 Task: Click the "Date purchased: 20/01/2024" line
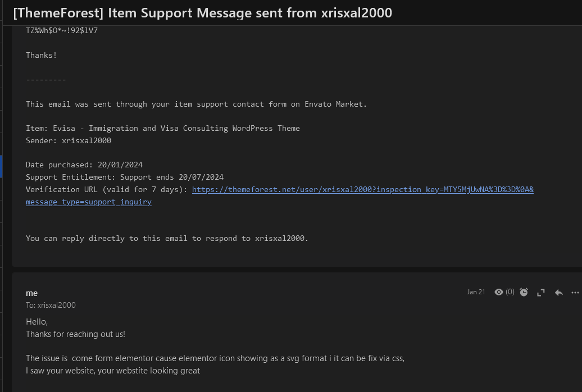coord(84,165)
